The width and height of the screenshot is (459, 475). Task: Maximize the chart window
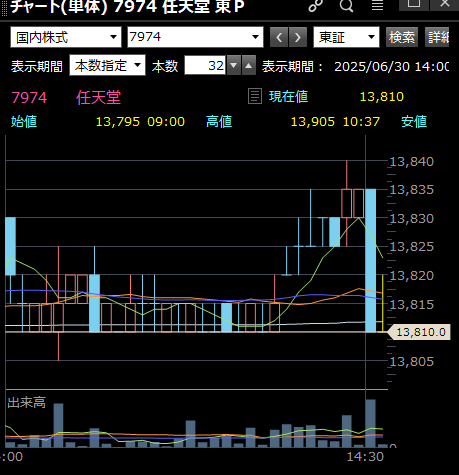point(414,4)
